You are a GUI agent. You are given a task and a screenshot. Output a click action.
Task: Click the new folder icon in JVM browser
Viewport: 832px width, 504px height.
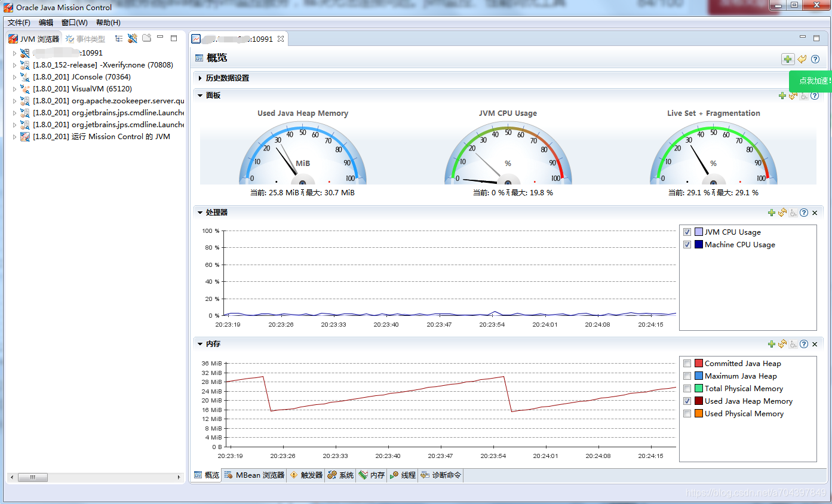coord(146,38)
